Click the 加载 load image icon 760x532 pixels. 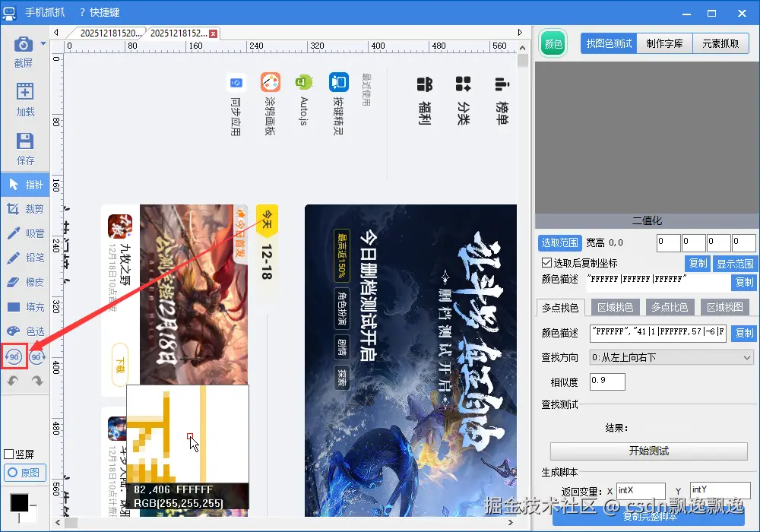pos(25,91)
